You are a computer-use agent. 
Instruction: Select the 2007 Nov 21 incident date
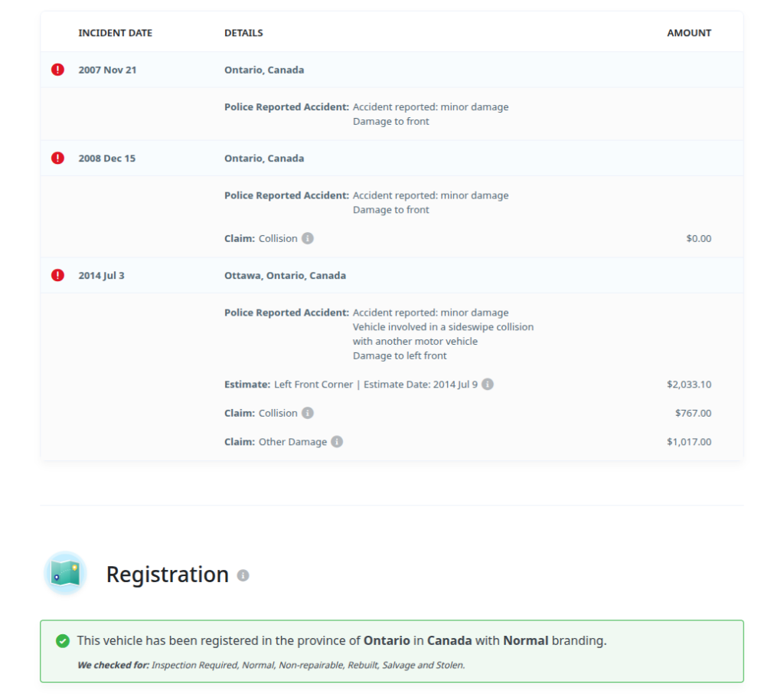click(x=107, y=70)
